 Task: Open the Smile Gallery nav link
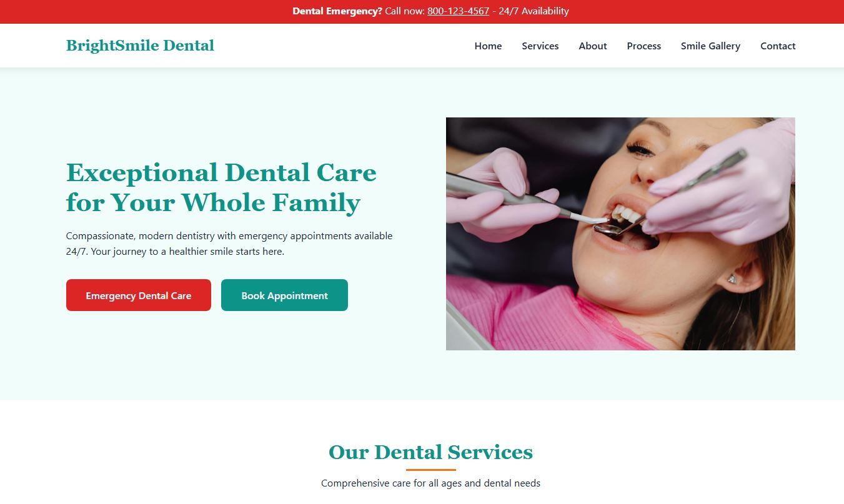[x=710, y=46]
